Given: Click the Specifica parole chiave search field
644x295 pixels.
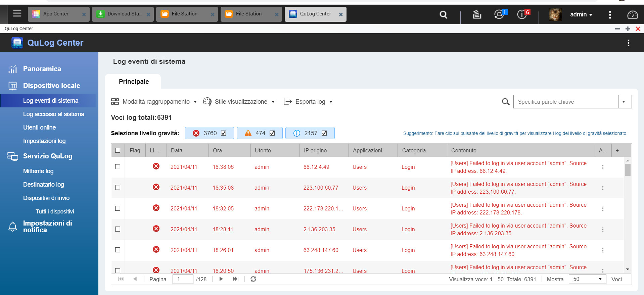Looking at the screenshot, I should [565, 102].
